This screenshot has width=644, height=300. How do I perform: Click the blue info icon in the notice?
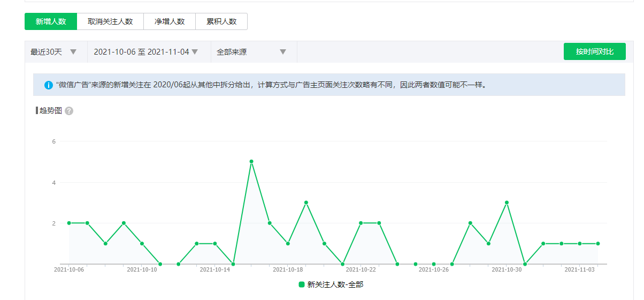pyautogui.click(x=49, y=85)
